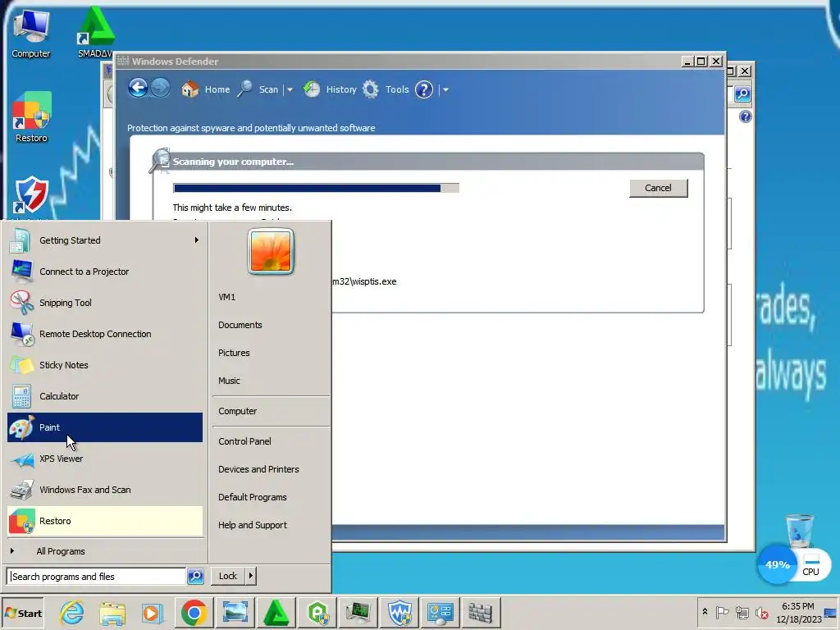The height and width of the screenshot is (630, 840).
Task: Launch Paint from the Start menu
Action: tap(105, 427)
